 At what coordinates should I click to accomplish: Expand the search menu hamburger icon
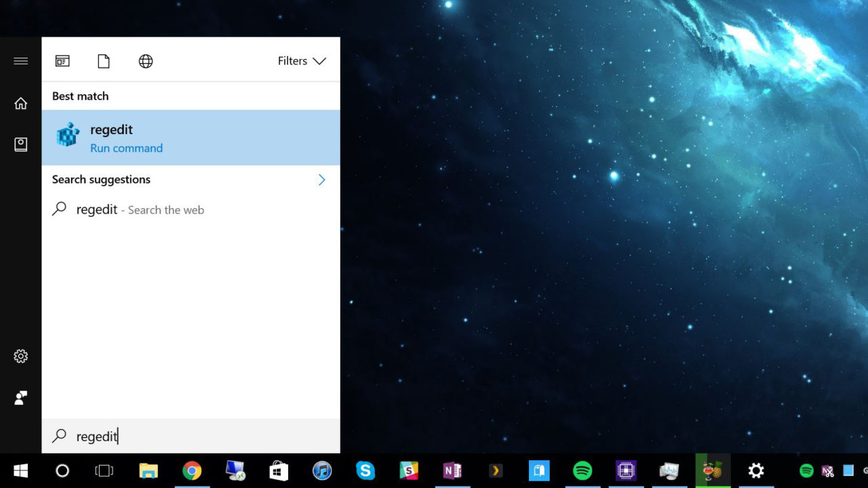click(21, 61)
